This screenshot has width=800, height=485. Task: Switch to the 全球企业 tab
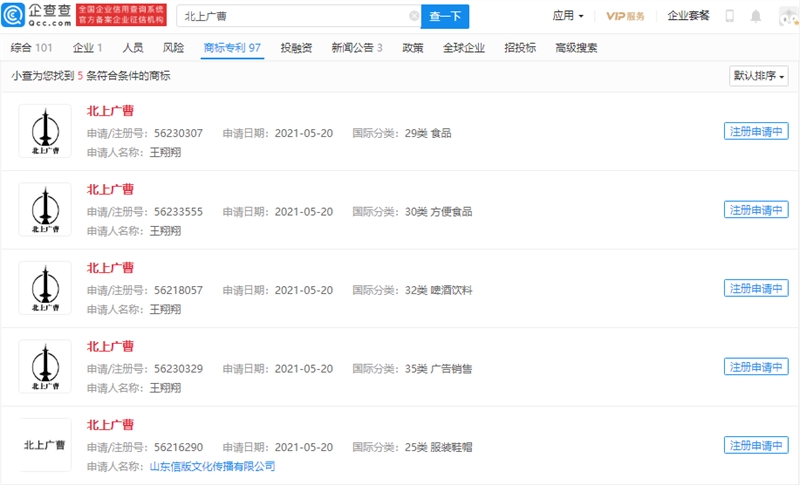pyautogui.click(x=464, y=48)
